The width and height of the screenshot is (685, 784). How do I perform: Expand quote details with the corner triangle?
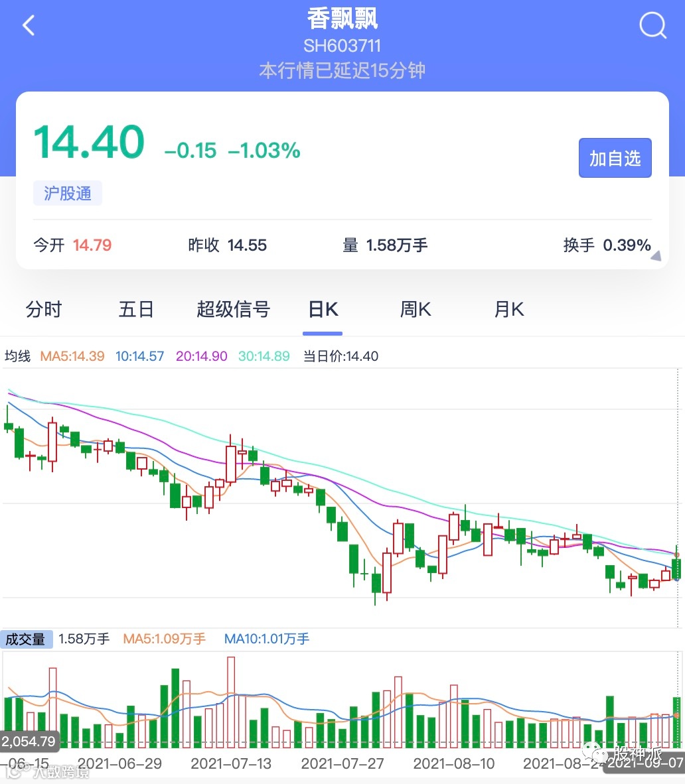656,256
